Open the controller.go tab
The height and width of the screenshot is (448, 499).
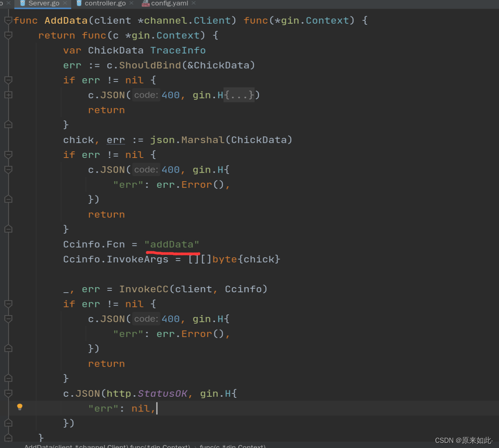[x=105, y=3]
